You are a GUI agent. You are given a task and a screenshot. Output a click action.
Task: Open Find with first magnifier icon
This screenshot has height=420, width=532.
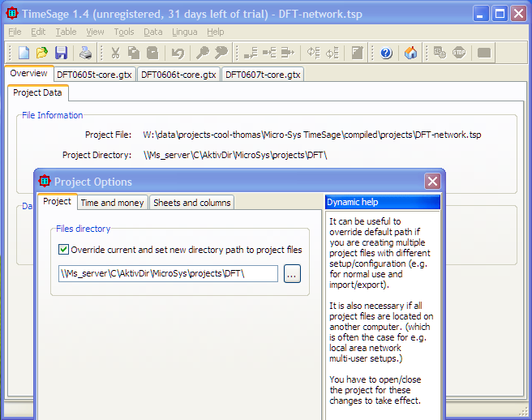point(203,53)
